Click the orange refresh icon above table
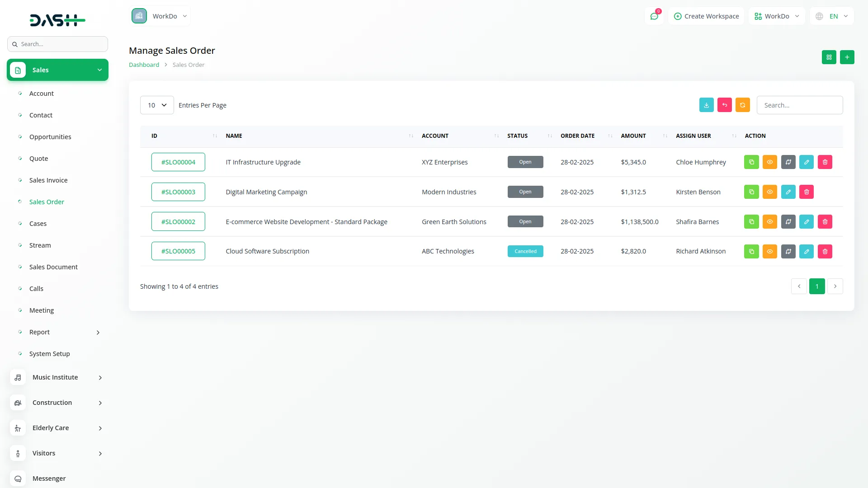 [x=742, y=105]
